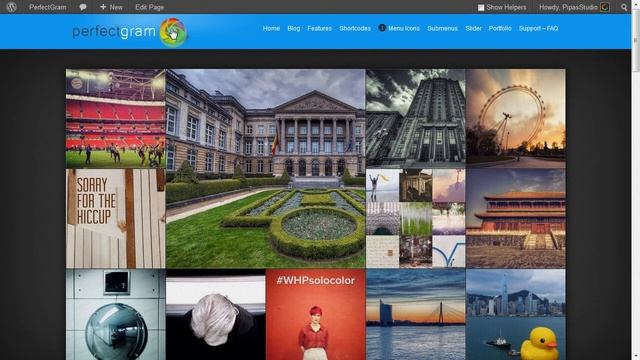Open the nine-photo collage thumbnail
The height and width of the screenshot is (360, 640).
(x=416, y=218)
